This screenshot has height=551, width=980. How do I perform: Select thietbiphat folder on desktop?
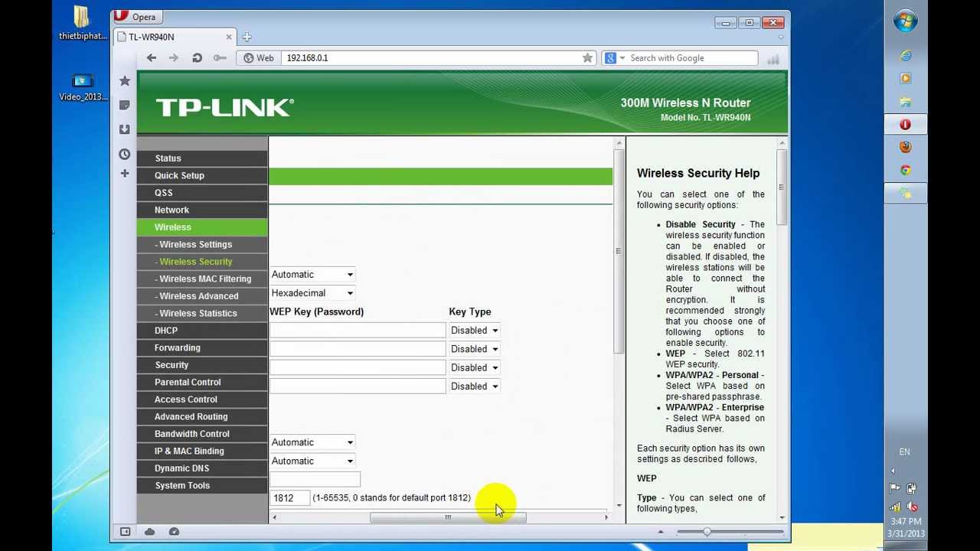83,23
